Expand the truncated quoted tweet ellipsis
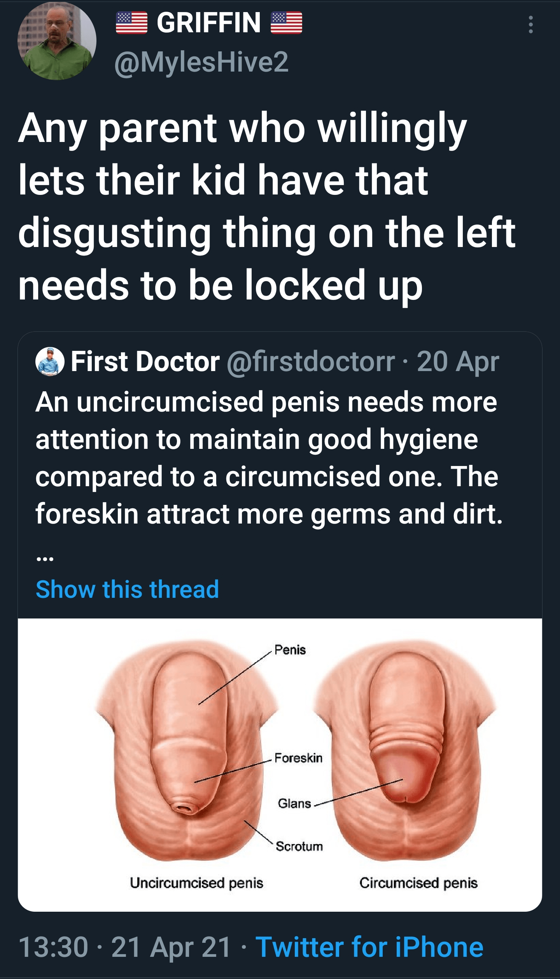560x979 pixels. click(44, 559)
